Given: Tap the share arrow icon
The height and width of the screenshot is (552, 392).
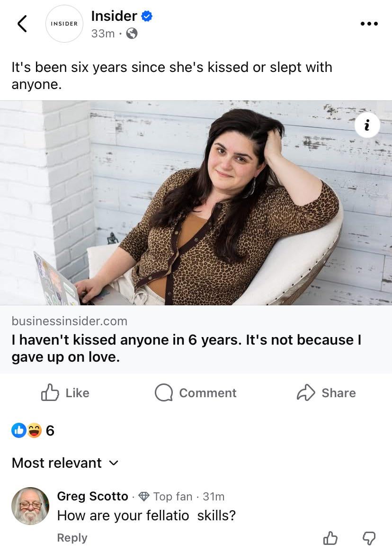Looking at the screenshot, I should (306, 392).
